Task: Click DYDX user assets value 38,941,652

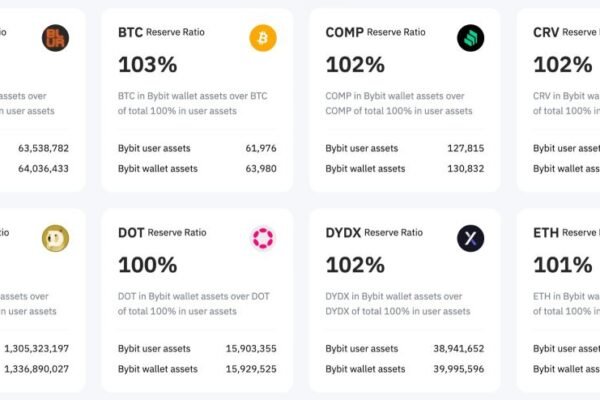Action: tap(459, 348)
